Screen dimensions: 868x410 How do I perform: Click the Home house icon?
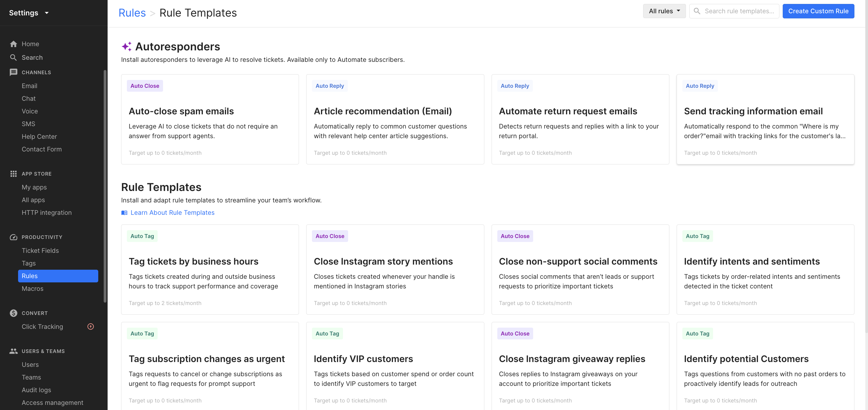pos(14,44)
